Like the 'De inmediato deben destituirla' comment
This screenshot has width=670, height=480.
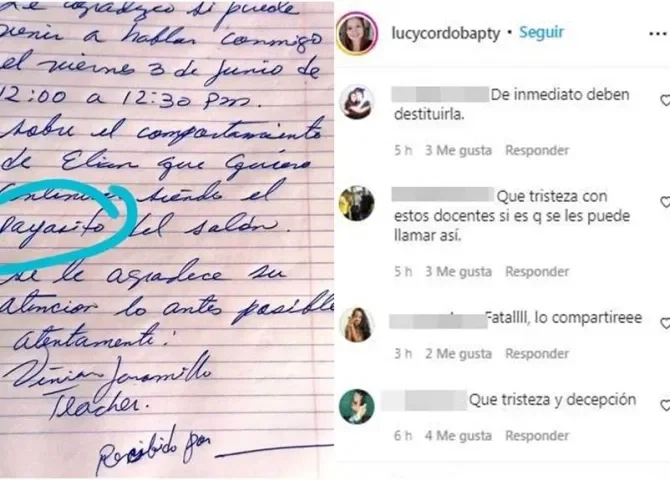[x=665, y=100]
